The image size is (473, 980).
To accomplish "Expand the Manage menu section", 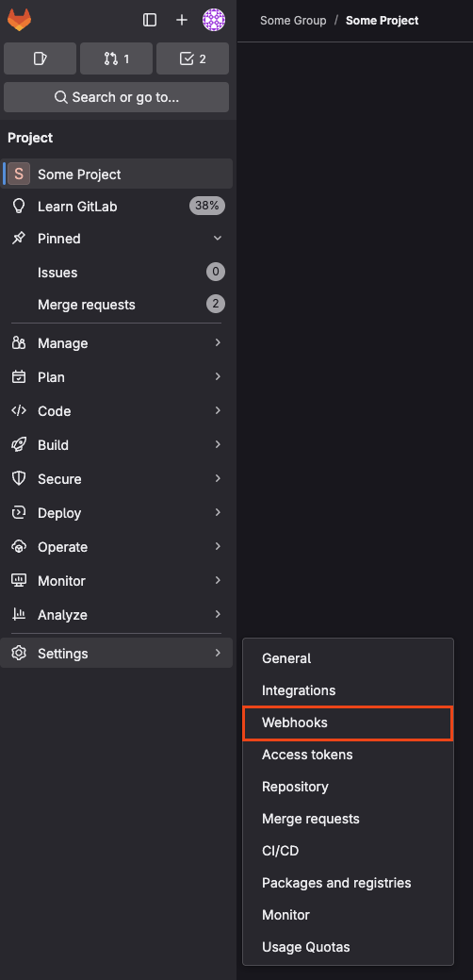I will pos(118,343).
